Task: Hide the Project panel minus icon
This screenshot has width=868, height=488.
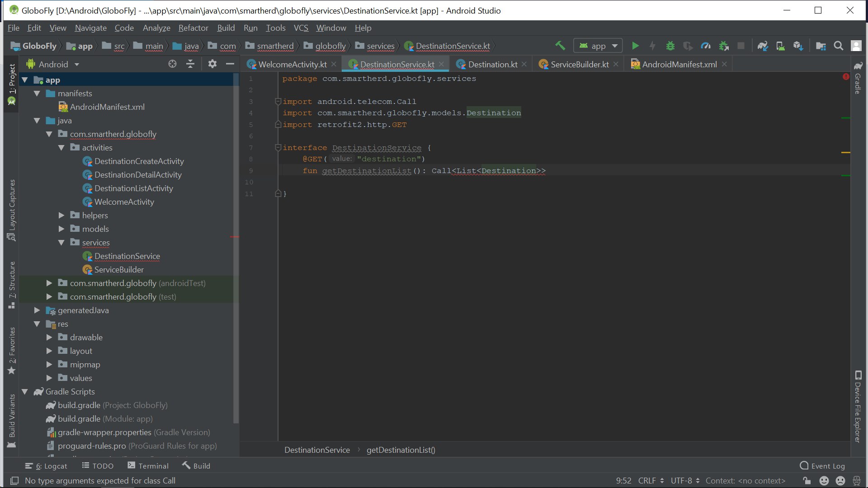Action: click(230, 64)
